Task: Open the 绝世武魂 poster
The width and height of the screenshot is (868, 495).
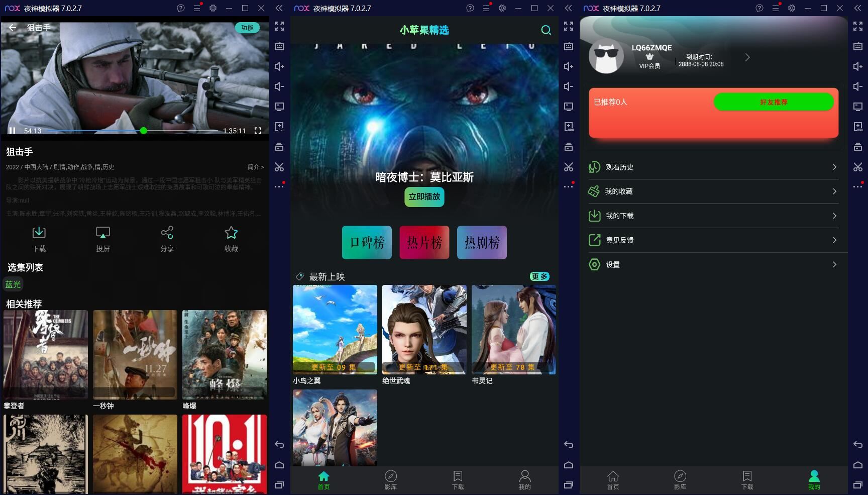Action: click(424, 330)
